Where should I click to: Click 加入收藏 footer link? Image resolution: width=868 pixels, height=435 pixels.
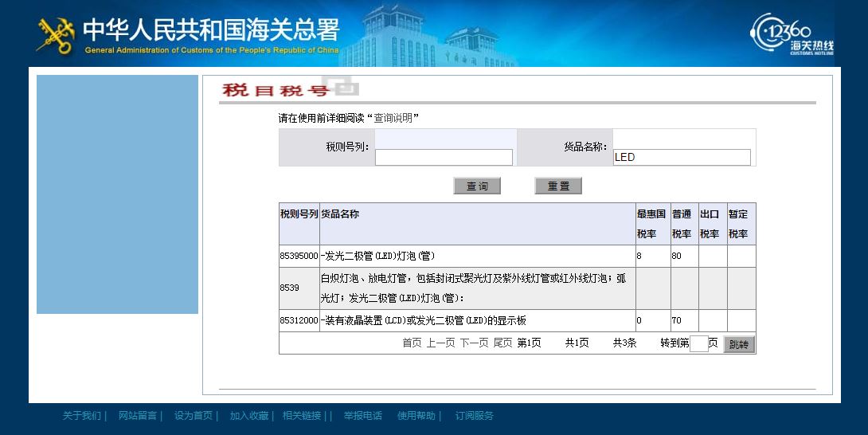[249, 416]
